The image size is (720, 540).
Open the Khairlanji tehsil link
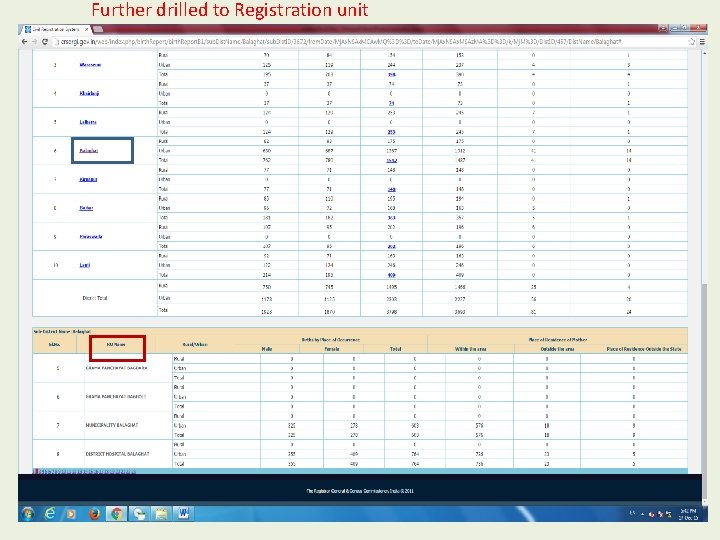(x=89, y=93)
